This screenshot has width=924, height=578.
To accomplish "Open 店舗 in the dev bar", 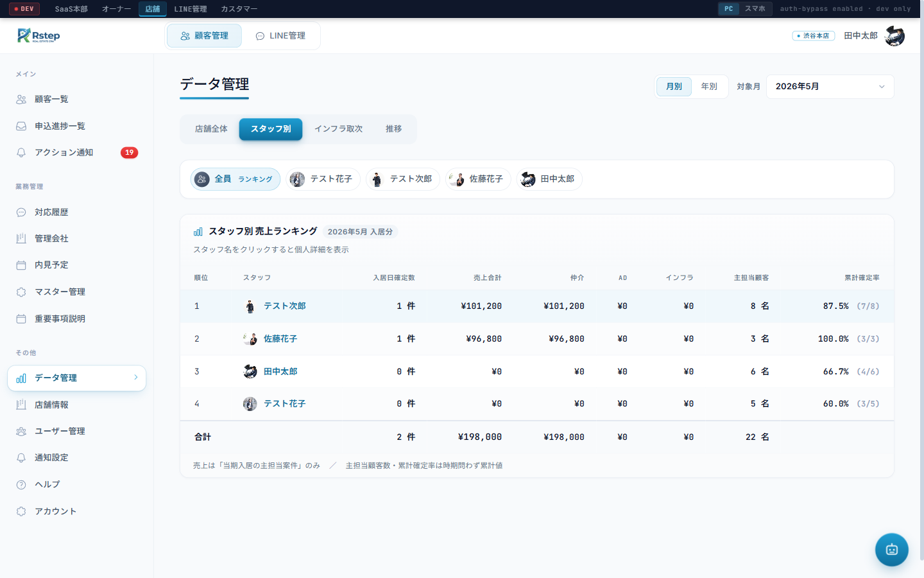I will pyautogui.click(x=153, y=9).
